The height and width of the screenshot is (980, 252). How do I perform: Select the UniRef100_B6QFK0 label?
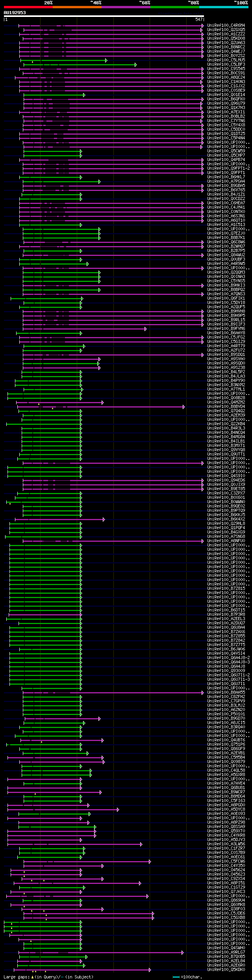226,99
